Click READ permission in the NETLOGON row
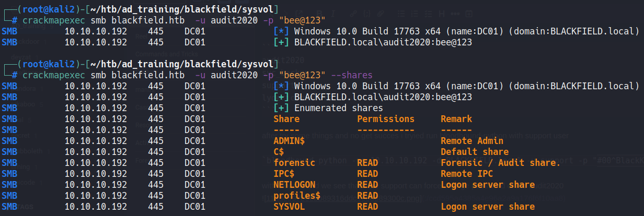Screen dimensions: 644x216 pos(367,185)
